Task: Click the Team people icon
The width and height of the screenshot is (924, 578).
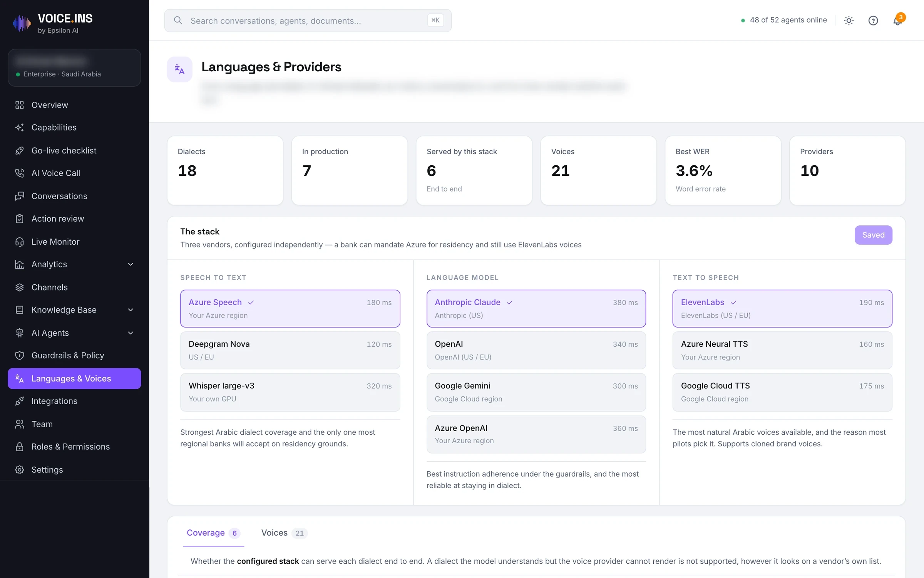Action: click(20, 424)
